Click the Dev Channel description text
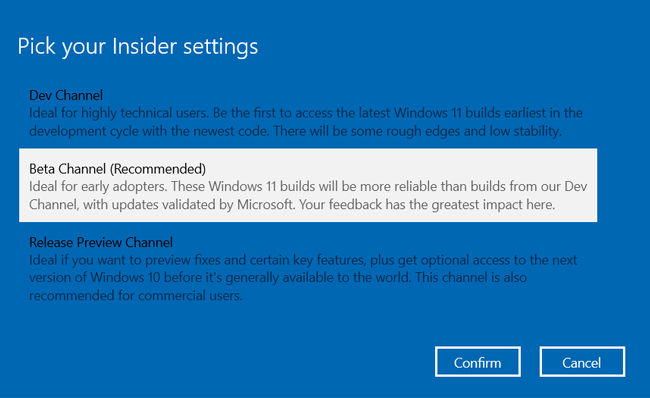 click(x=306, y=122)
